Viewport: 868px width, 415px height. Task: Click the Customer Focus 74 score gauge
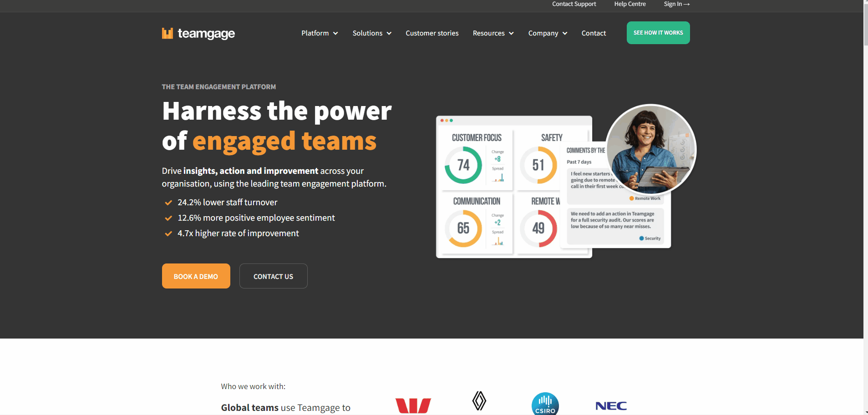(x=463, y=165)
